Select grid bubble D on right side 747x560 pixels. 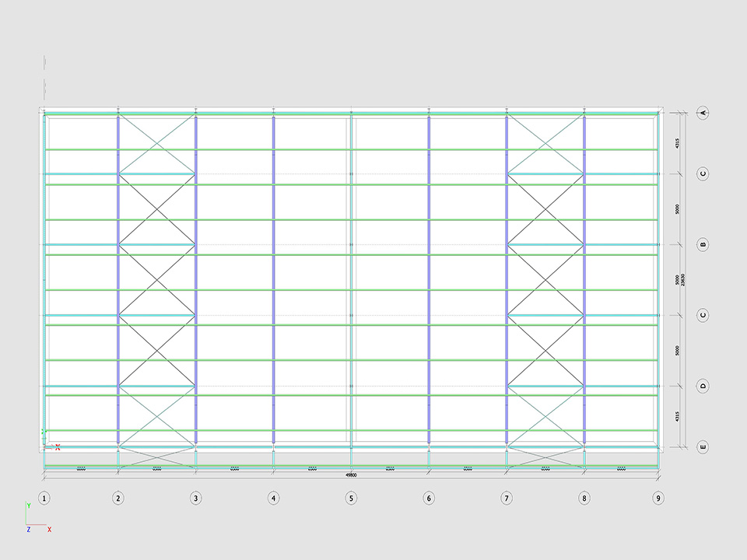pyautogui.click(x=703, y=386)
